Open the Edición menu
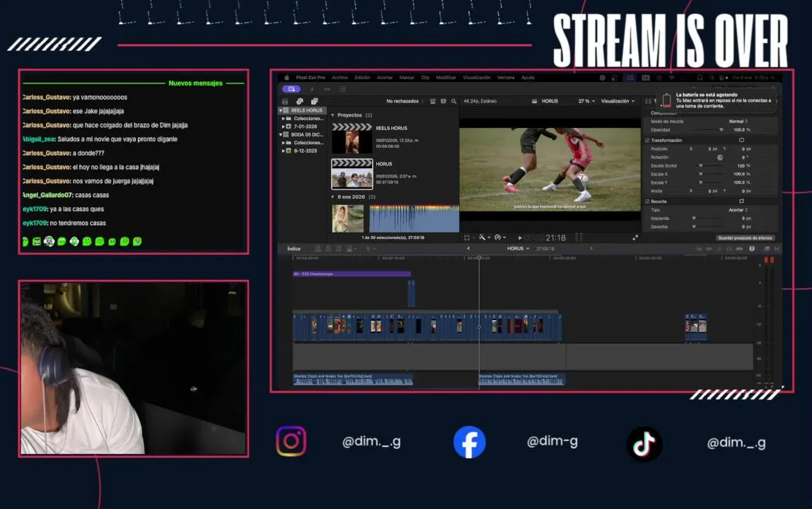812x509 pixels. (362, 78)
